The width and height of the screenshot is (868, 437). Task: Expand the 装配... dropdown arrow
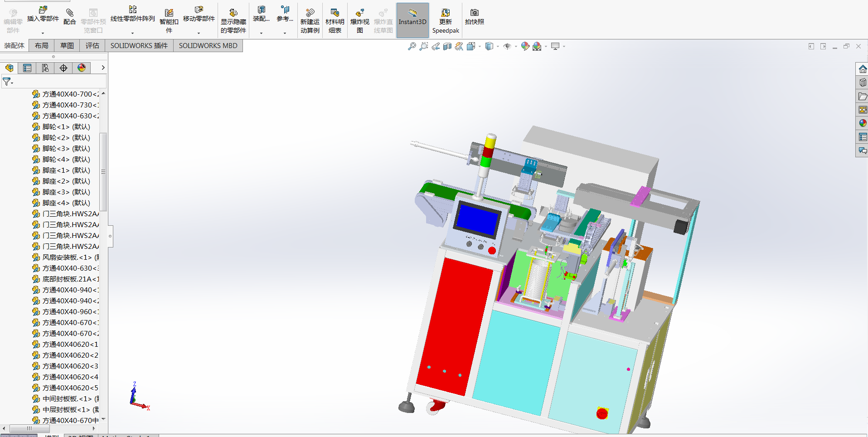(261, 33)
